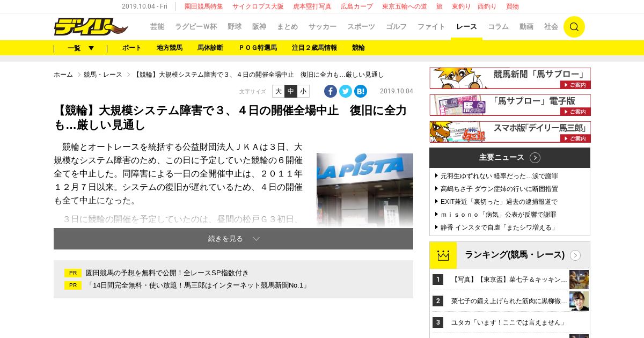Open banner スマホ版「デイリー馬三郎」

pos(510,132)
